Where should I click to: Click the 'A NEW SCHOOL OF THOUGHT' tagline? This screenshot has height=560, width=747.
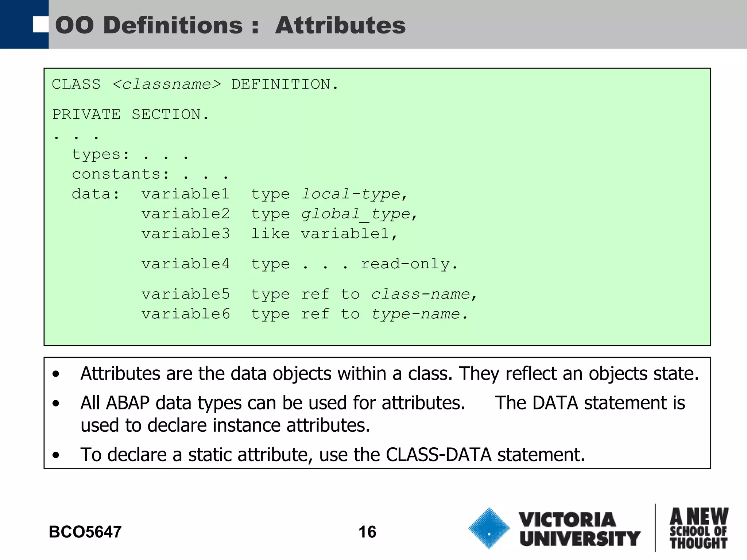pyautogui.click(x=699, y=528)
